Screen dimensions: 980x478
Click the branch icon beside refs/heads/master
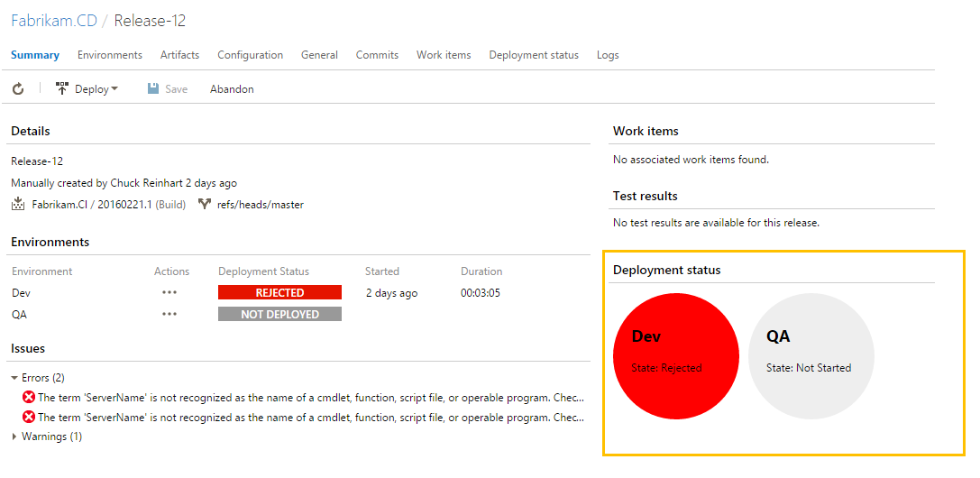204,204
